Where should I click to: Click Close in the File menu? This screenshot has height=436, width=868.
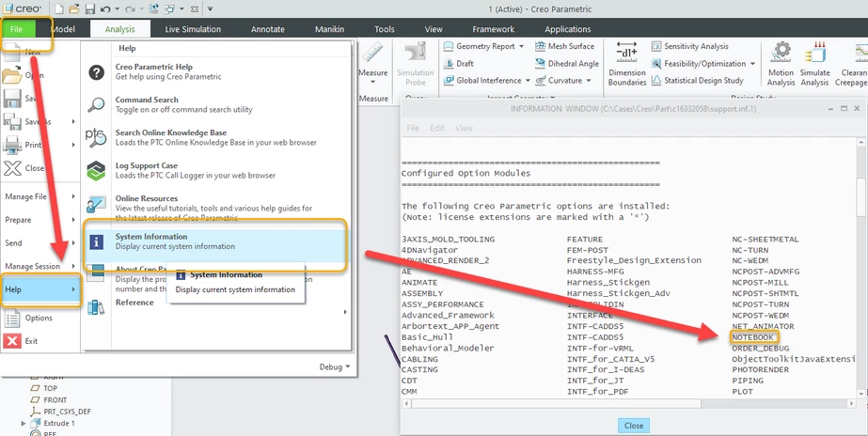(x=40, y=168)
